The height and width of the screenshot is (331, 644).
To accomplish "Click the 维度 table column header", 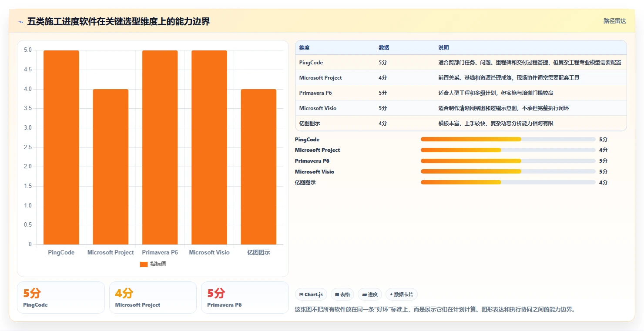I will tap(305, 48).
